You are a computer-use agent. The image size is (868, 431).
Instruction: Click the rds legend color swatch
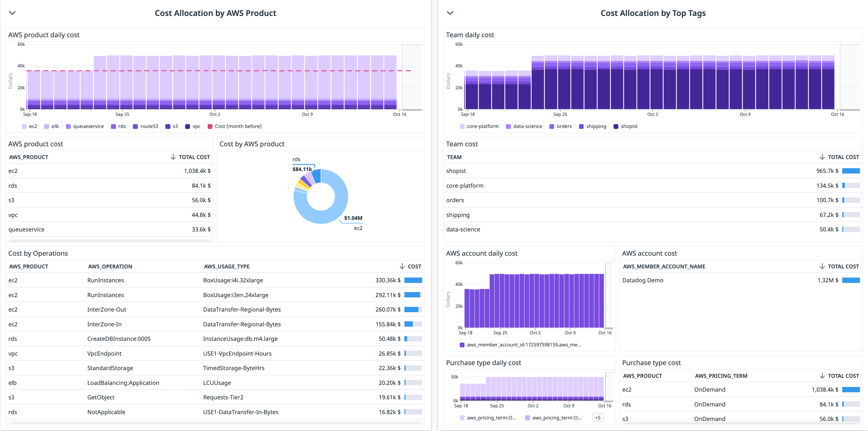[x=113, y=126]
